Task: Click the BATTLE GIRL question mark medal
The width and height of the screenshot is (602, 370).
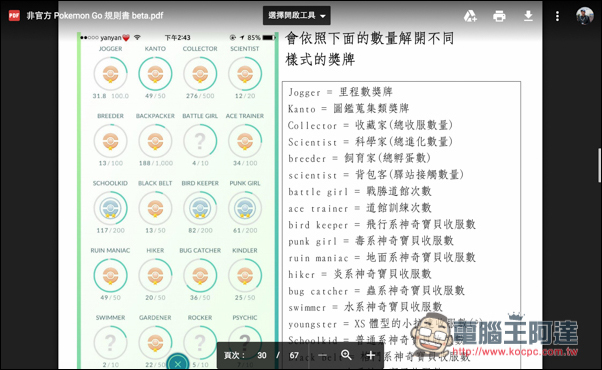Action: (x=200, y=141)
